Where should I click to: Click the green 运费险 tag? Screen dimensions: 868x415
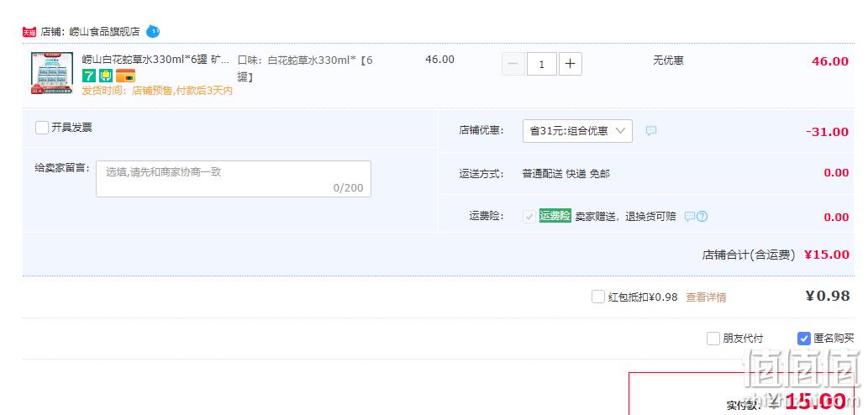click(x=555, y=216)
